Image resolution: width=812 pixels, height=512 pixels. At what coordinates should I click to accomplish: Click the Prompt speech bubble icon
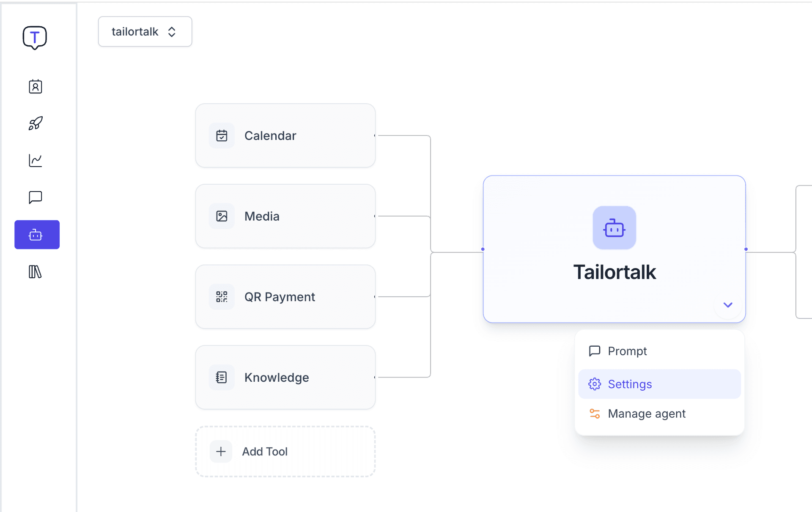(x=595, y=351)
